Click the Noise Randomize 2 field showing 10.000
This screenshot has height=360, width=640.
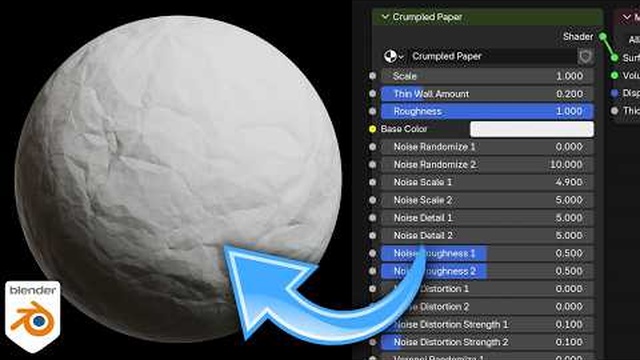[x=487, y=164]
